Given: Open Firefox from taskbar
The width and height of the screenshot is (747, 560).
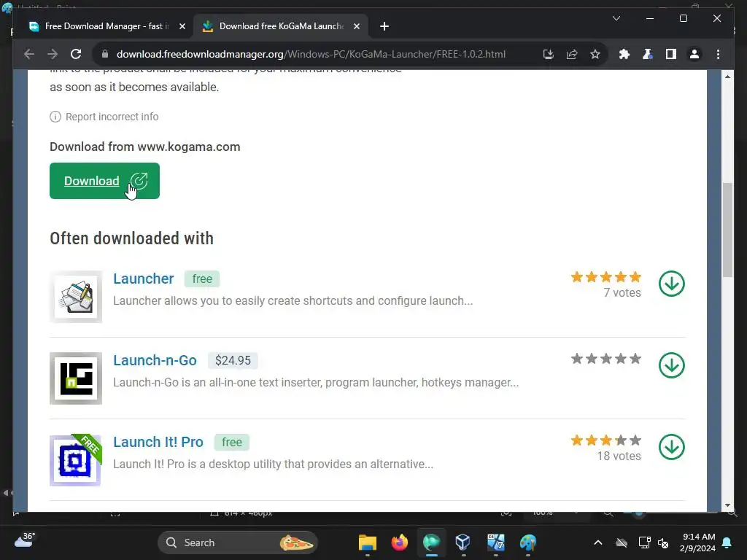Looking at the screenshot, I should pyautogui.click(x=399, y=542).
